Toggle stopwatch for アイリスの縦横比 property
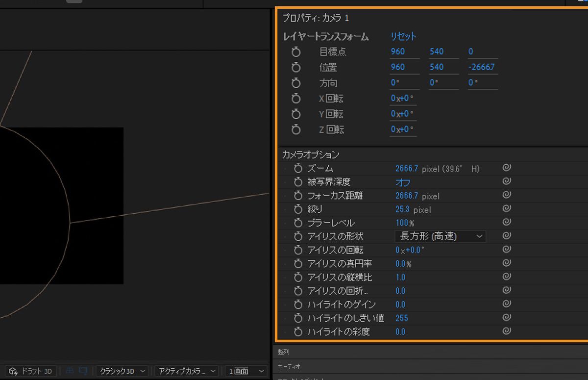 298,277
